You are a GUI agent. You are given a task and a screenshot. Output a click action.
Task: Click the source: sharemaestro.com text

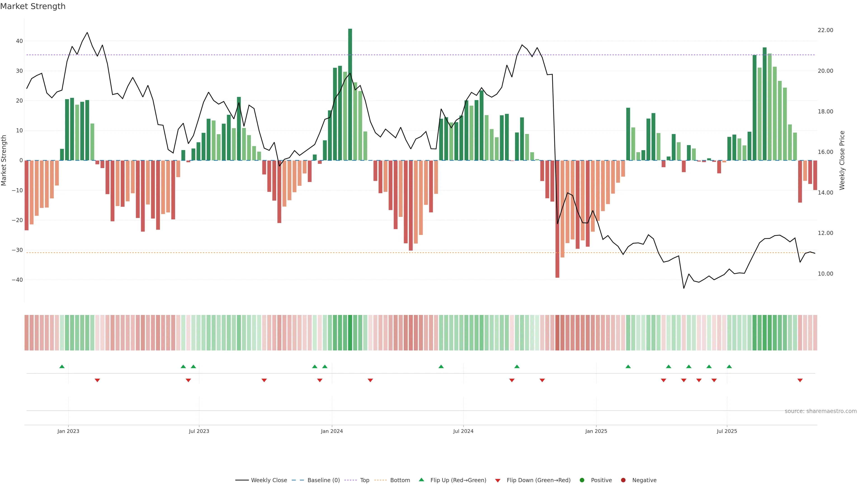[821, 411]
